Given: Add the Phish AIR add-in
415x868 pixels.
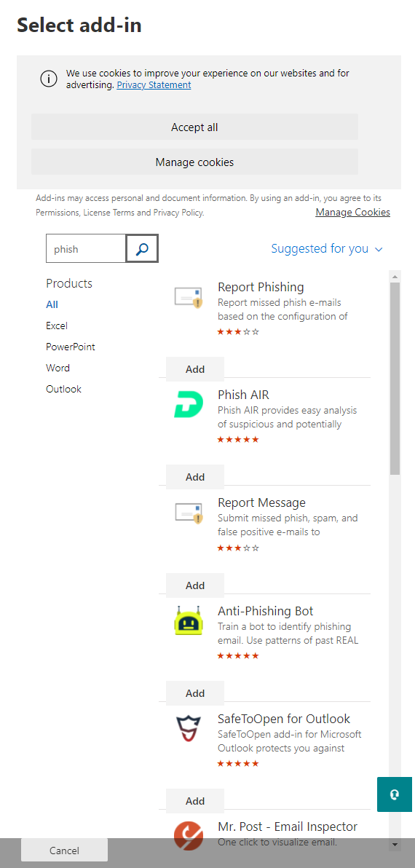Looking at the screenshot, I should pos(195,477).
